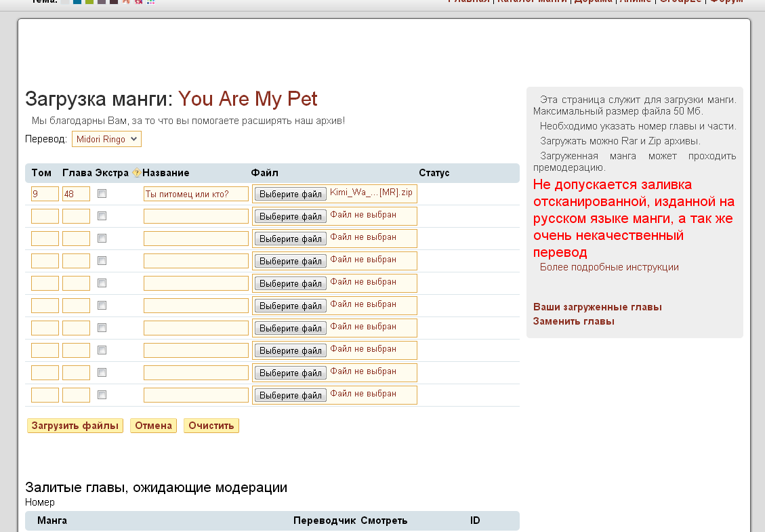Select the green theme color swatch

89,1
